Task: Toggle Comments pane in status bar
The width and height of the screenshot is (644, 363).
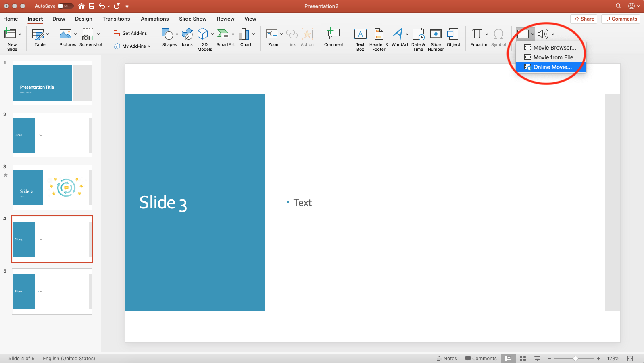Action: pos(481,358)
